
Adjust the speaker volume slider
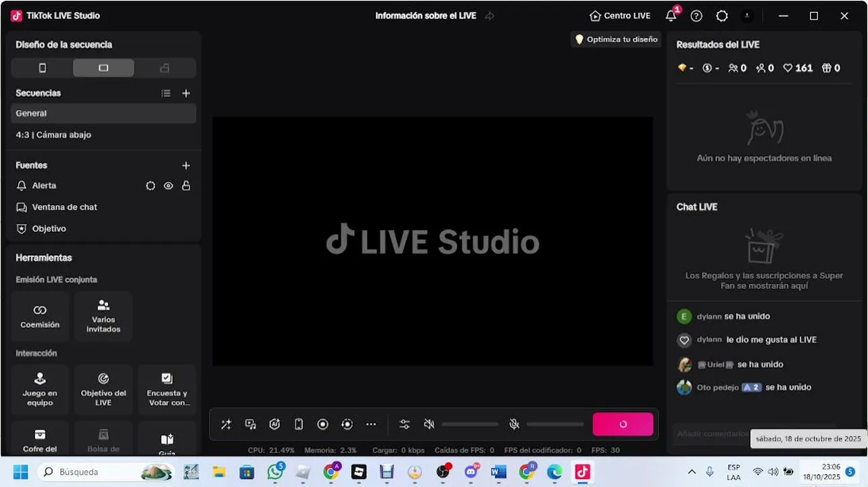(x=470, y=424)
